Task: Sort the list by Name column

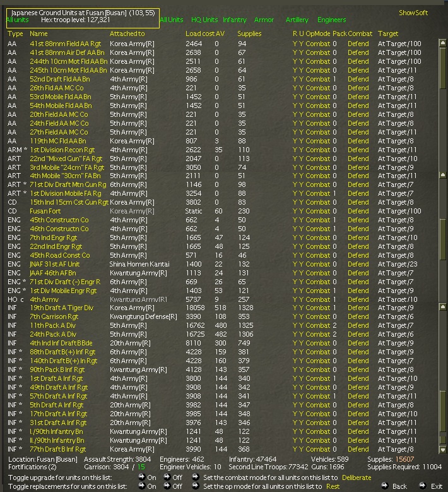Action: 38,33
